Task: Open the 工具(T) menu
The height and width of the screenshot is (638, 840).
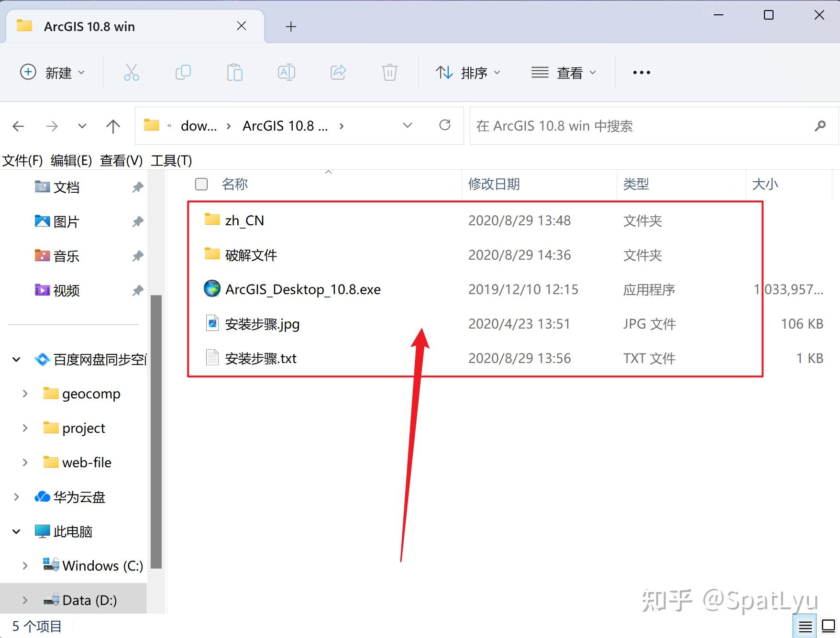Action: (x=171, y=161)
